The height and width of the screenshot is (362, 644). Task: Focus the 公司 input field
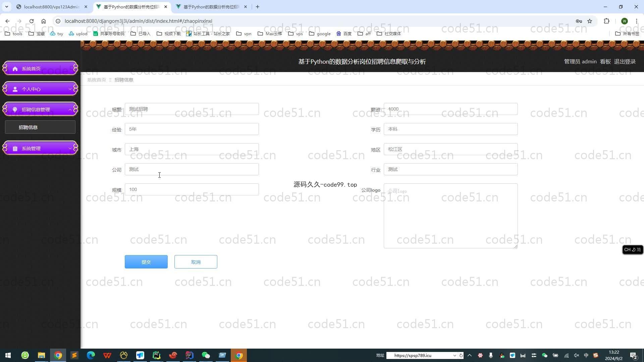click(192, 169)
